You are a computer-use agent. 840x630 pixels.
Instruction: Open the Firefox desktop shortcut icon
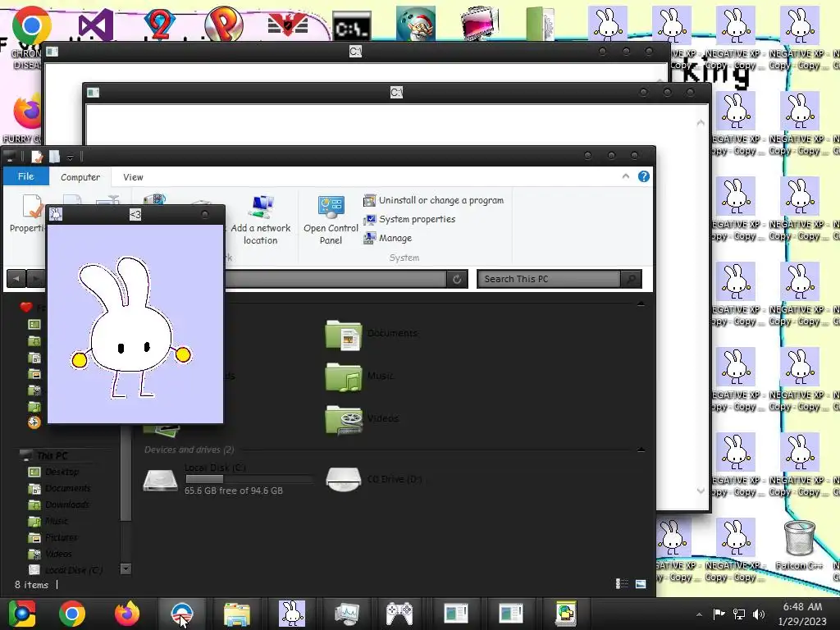(x=28, y=111)
